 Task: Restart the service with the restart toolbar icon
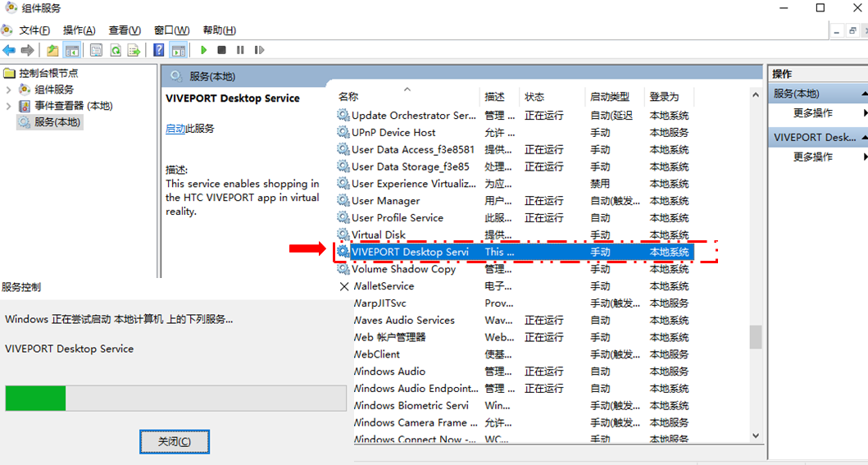click(x=259, y=50)
